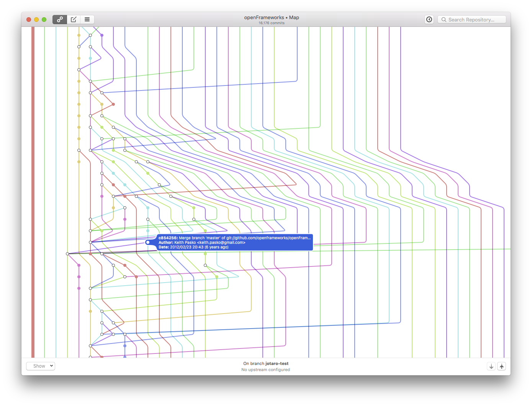Click the yellow minimize window button
This screenshot has height=406, width=532.
click(x=36, y=20)
